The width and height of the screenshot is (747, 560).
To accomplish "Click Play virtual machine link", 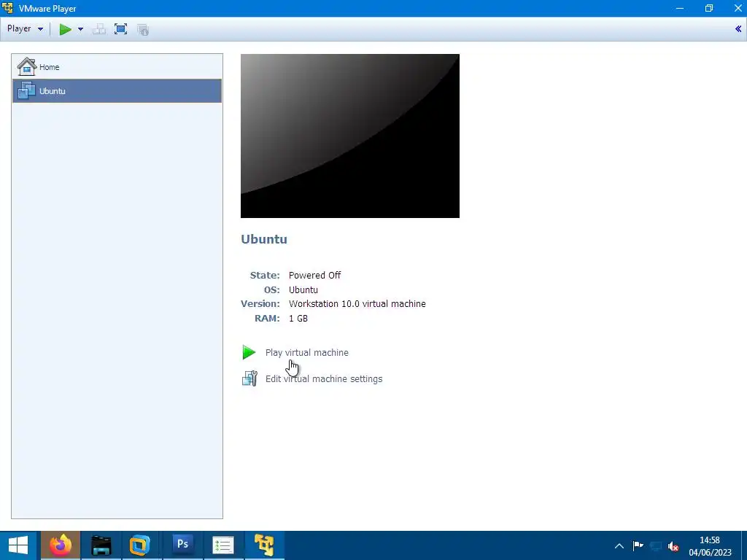I will [307, 353].
